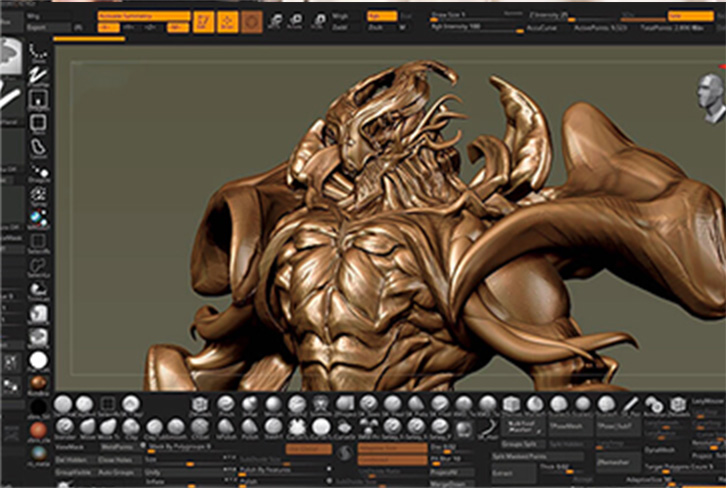The image size is (726, 488).
Task: Toggle the Rgb paint mode
Action: pyautogui.click(x=381, y=16)
